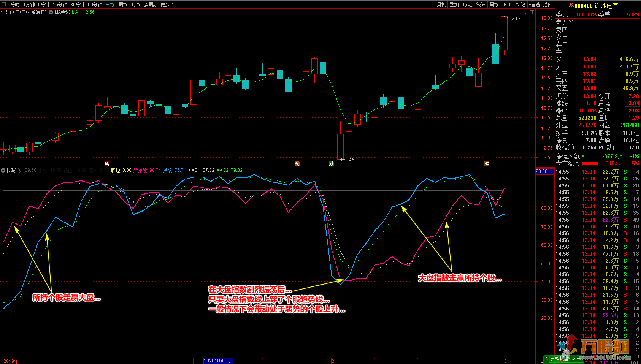The width and height of the screenshot is (641, 364).
Task: Open MA indicator dropdown next to 许继电气
Action: (x=51, y=12)
